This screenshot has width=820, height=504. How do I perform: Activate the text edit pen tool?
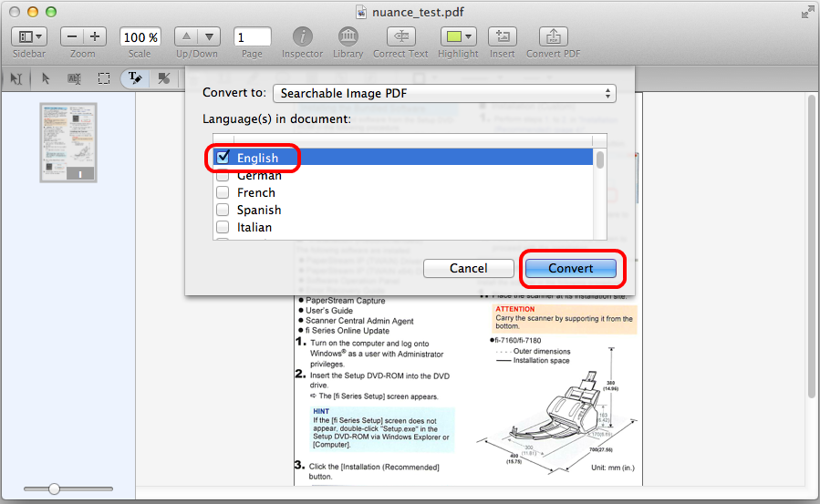click(x=134, y=79)
